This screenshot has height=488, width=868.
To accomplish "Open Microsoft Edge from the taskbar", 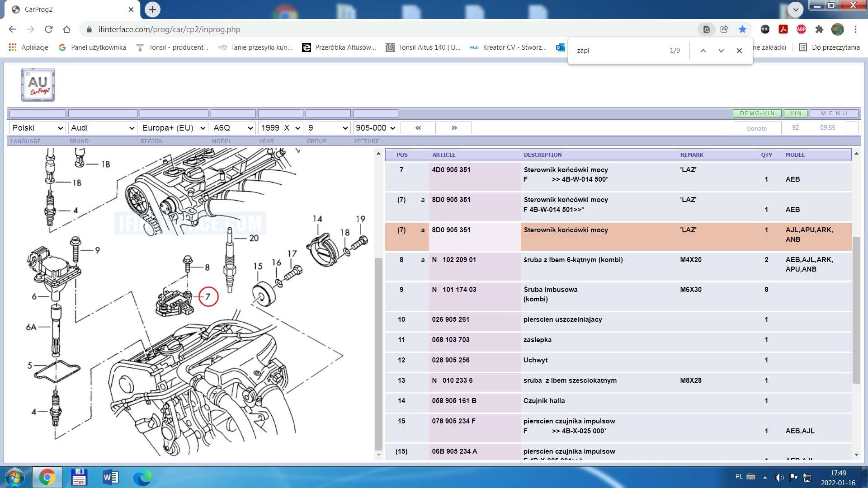I will (x=142, y=477).
